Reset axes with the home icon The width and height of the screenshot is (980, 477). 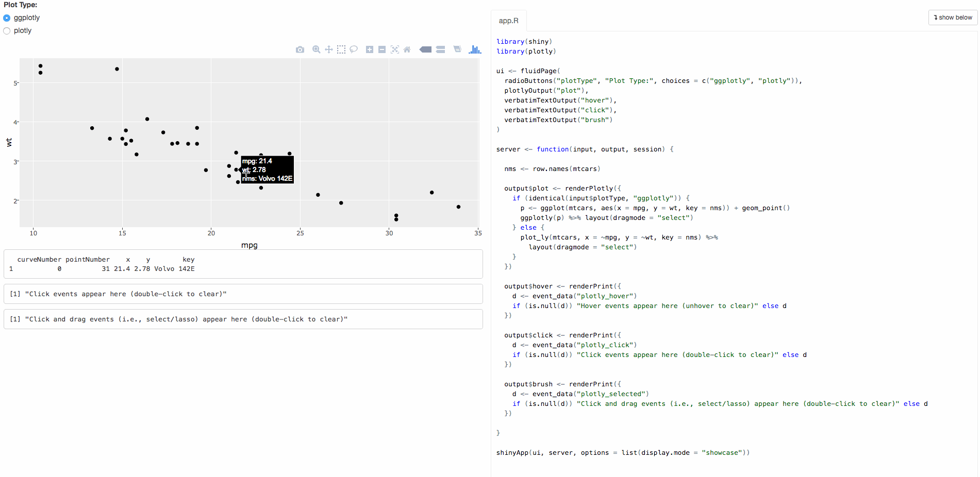coord(407,49)
